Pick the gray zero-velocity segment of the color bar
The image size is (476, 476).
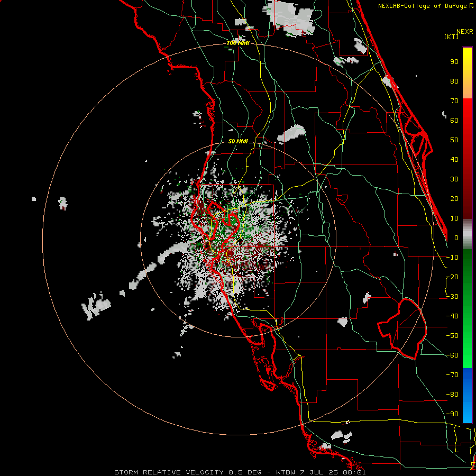pyautogui.click(x=467, y=234)
